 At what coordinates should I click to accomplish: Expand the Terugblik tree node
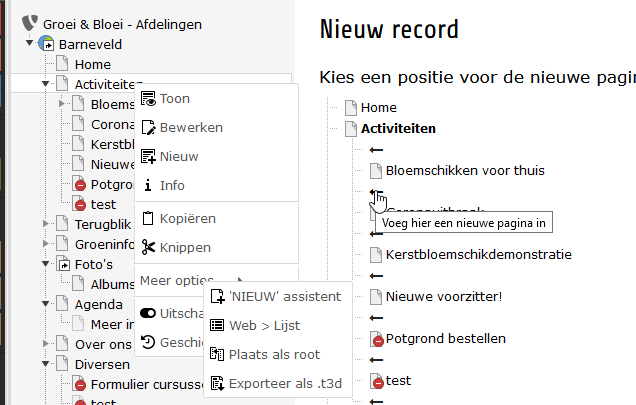pyautogui.click(x=45, y=224)
